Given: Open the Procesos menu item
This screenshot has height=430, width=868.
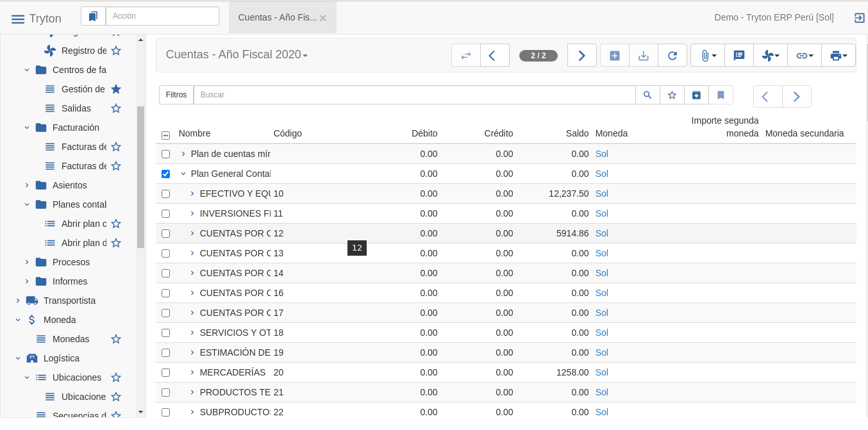Looking at the screenshot, I should pos(71,262).
